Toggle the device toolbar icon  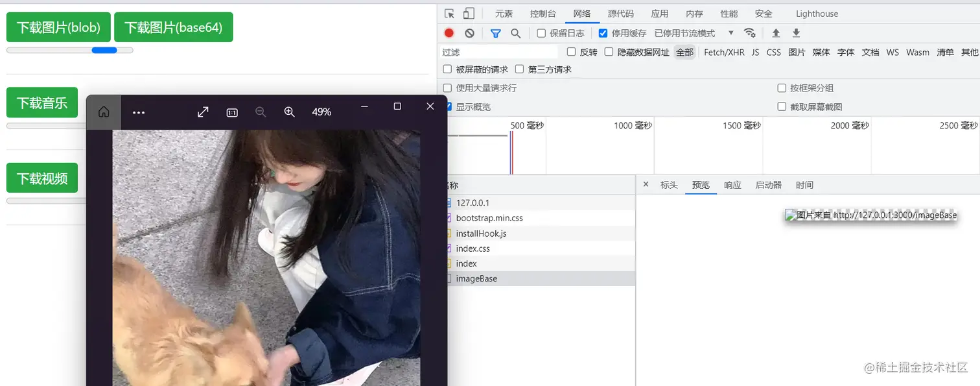pos(469,14)
